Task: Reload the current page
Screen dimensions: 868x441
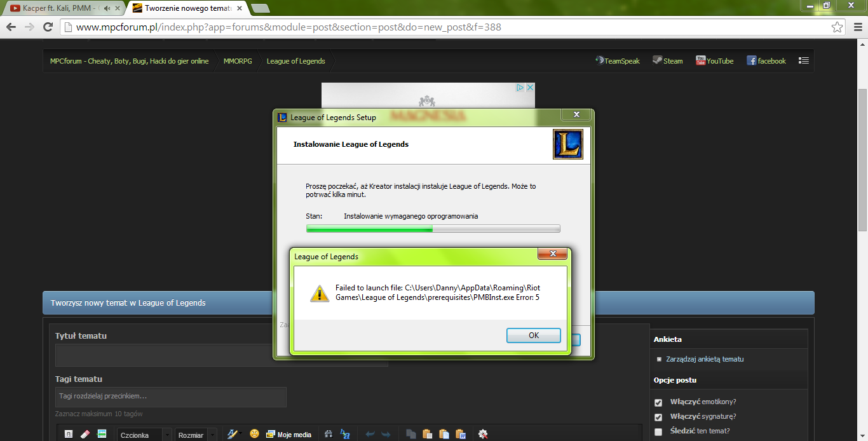Action: tap(48, 27)
